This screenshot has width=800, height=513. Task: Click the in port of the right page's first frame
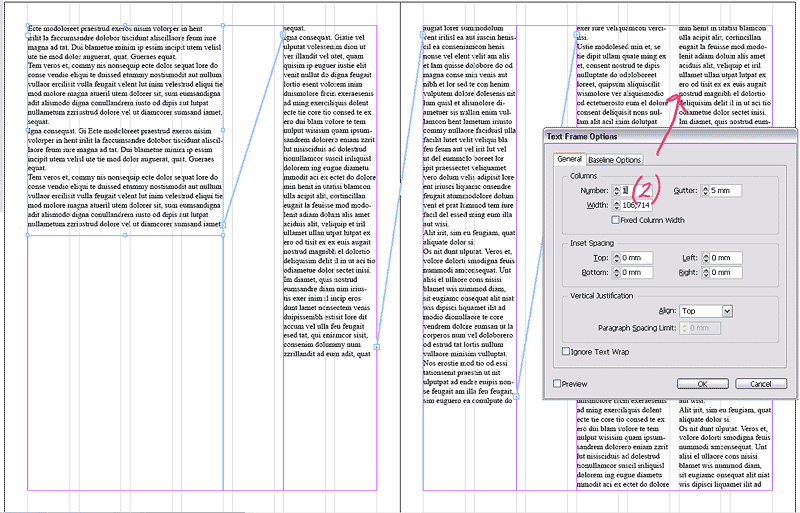pos(423,35)
